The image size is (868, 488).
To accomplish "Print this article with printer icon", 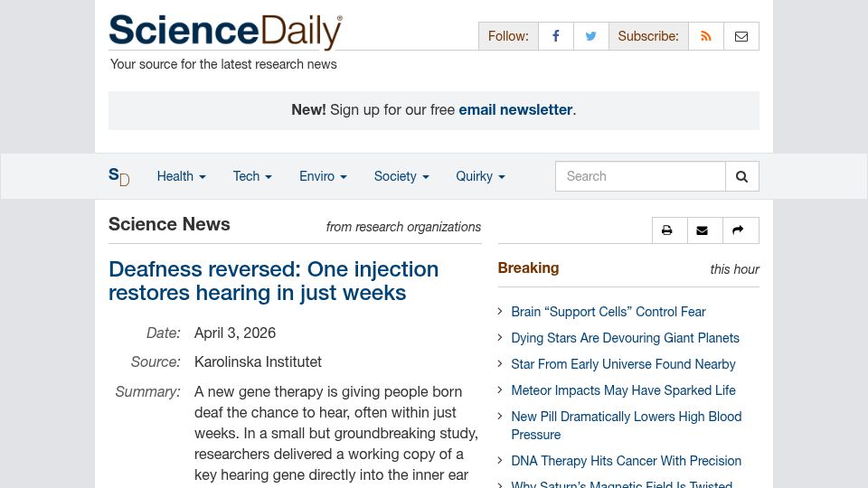I will 667,230.
